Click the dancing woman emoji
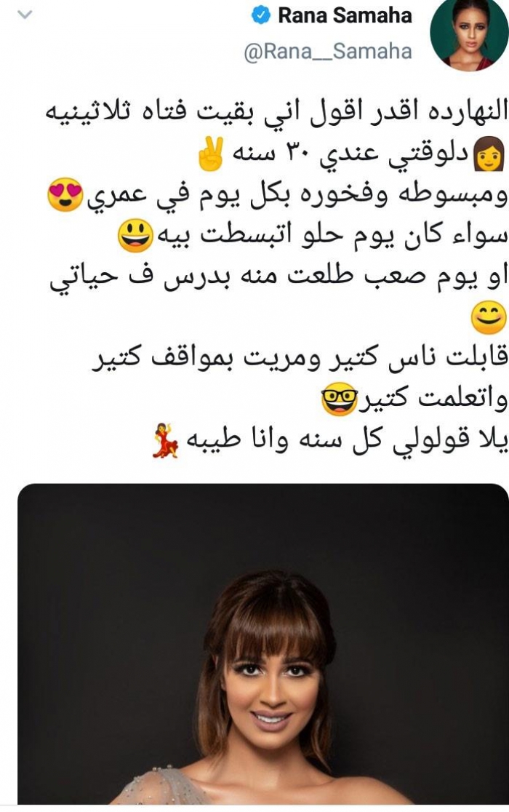509x812 pixels. click(166, 439)
